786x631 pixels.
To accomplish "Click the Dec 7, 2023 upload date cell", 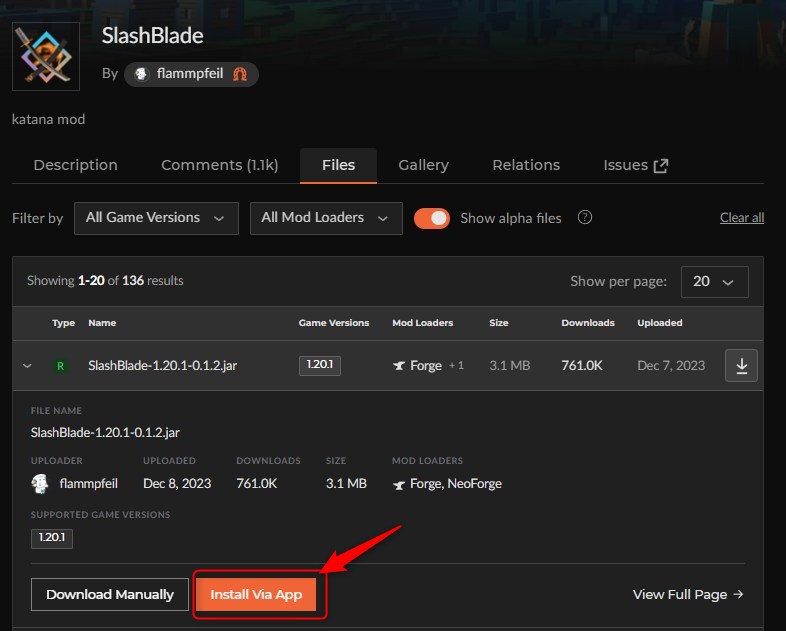I will [x=671, y=365].
